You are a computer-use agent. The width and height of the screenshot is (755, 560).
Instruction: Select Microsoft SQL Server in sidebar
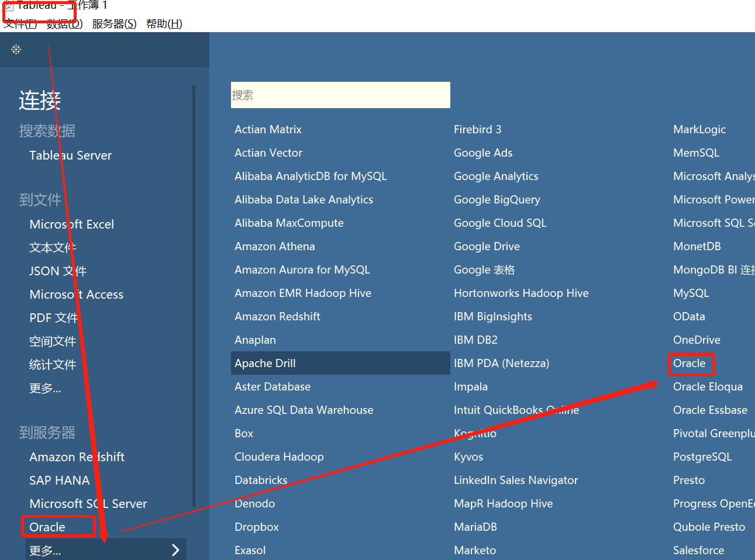(x=88, y=504)
